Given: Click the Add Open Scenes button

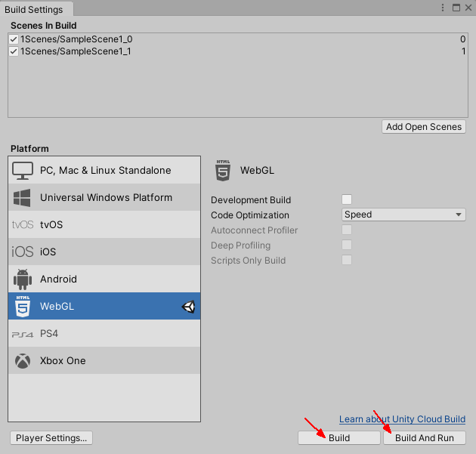Looking at the screenshot, I should point(423,127).
